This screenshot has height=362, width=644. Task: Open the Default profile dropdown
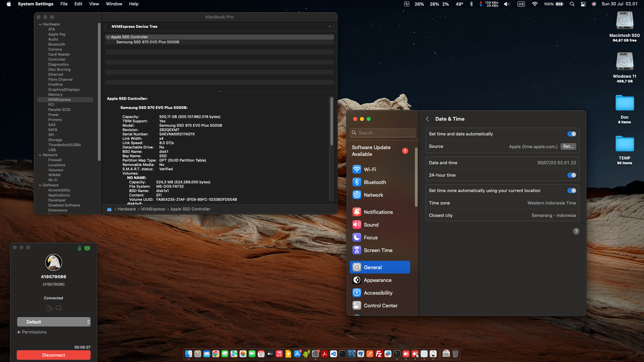click(54, 322)
